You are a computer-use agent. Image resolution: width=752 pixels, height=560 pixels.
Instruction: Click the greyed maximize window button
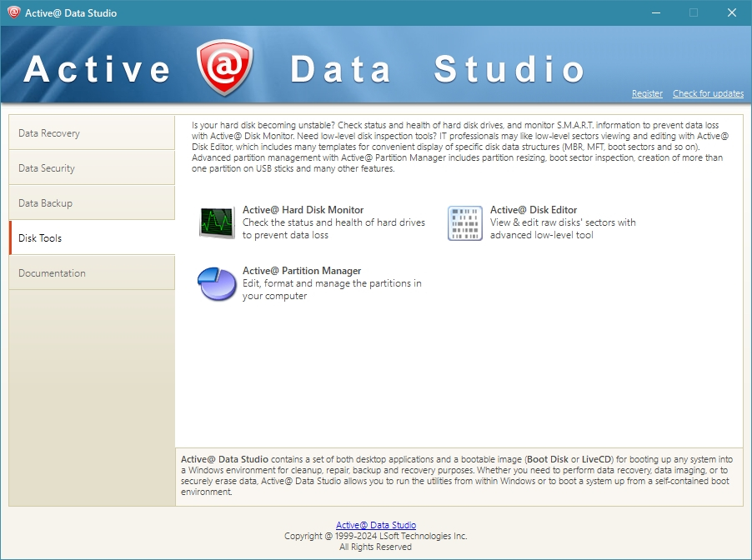[694, 12]
